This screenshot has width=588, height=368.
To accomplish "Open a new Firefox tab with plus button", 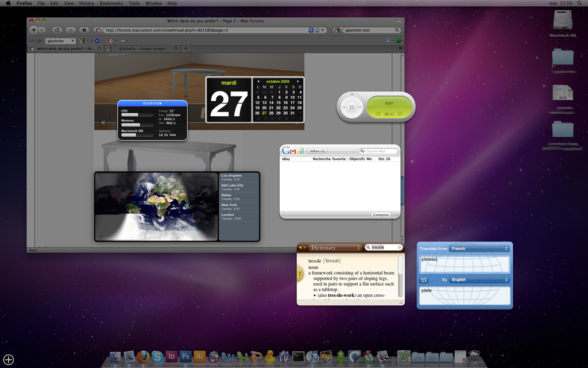I will pyautogui.click(x=185, y=48).
